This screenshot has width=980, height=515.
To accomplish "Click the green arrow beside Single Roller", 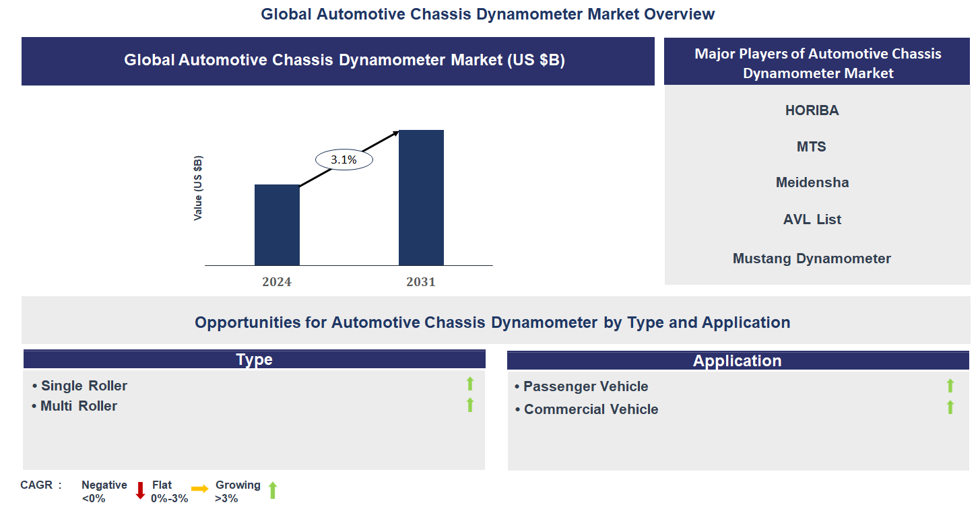I will click(470, 384).
